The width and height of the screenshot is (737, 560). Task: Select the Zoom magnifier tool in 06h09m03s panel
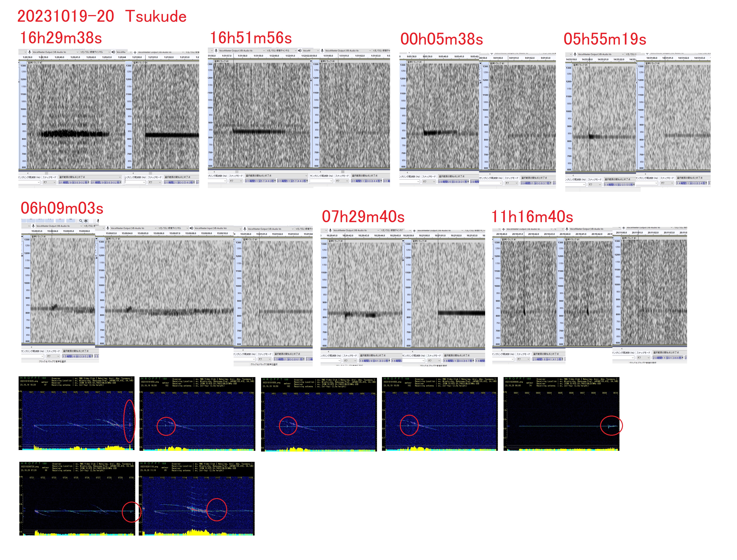point(81,221)
